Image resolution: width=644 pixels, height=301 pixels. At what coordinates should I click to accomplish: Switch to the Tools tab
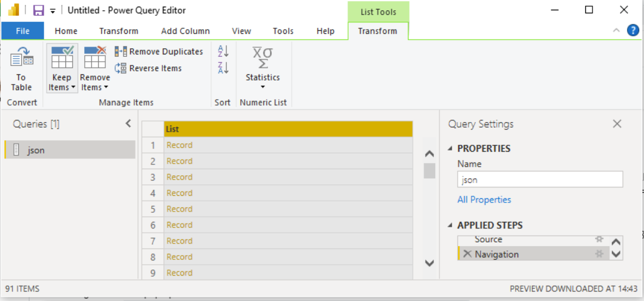click(x=283, y=31)
